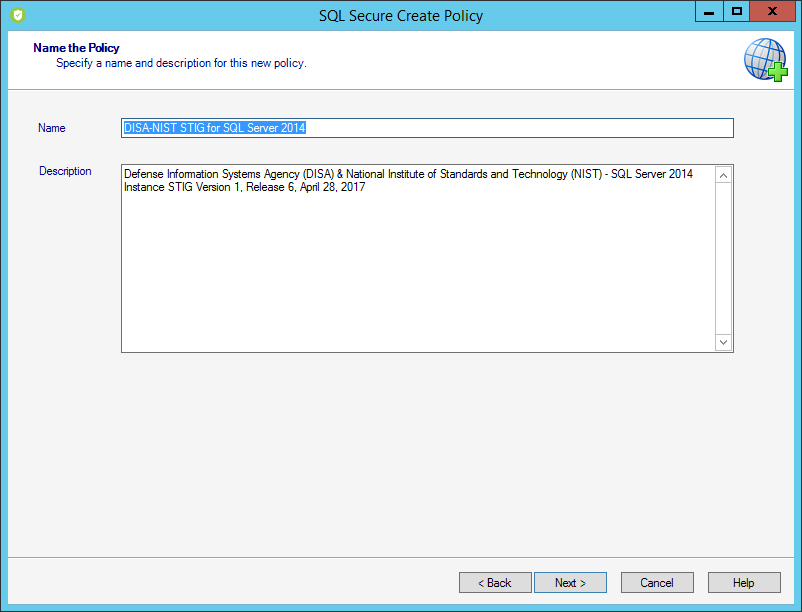
Task: Go to previous step with Back button
Action: pyautogui.click(x=495, y=582)
